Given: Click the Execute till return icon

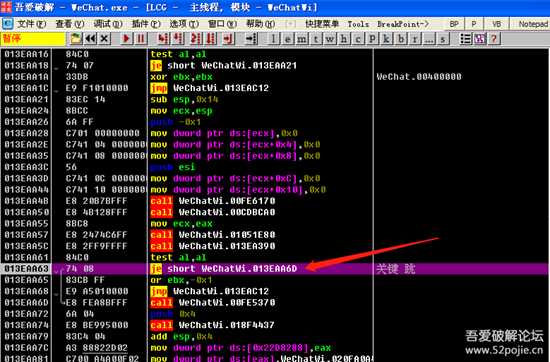Looking at the screenshot, I should click(x=228, y=39).
